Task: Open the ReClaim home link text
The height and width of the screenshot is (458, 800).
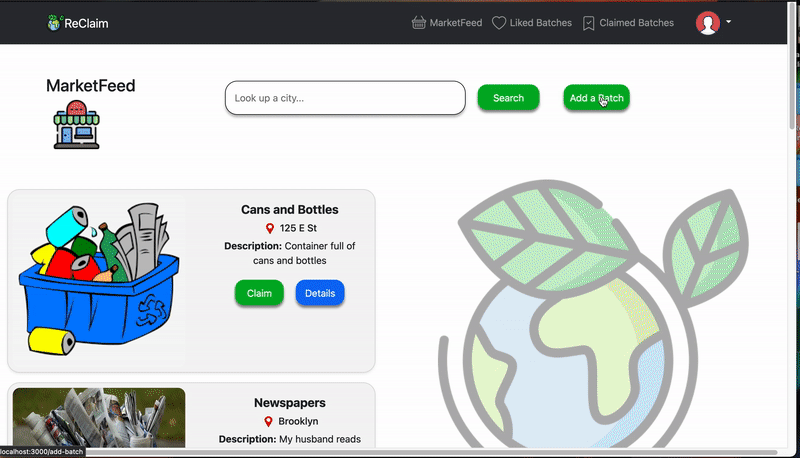Action: (x=86, y=23)
